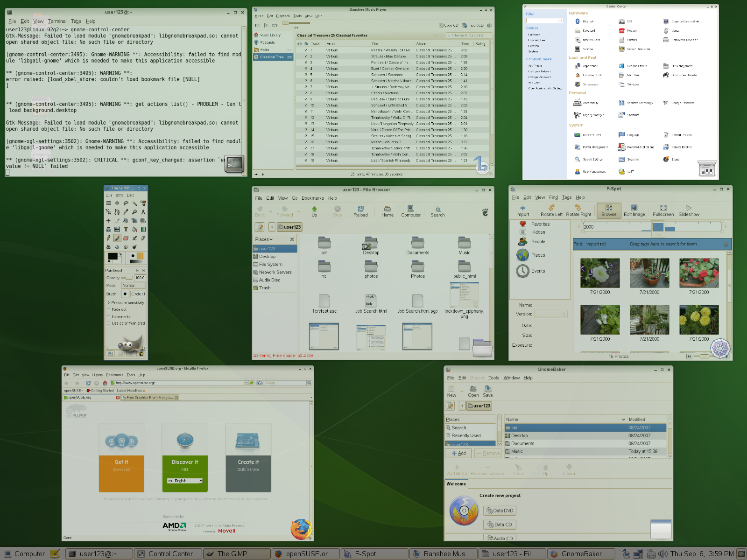Check the Incremental option in Paintbrush settings
Image resolution: width=747 pixels, height=560 pixels.
(109, 316)
